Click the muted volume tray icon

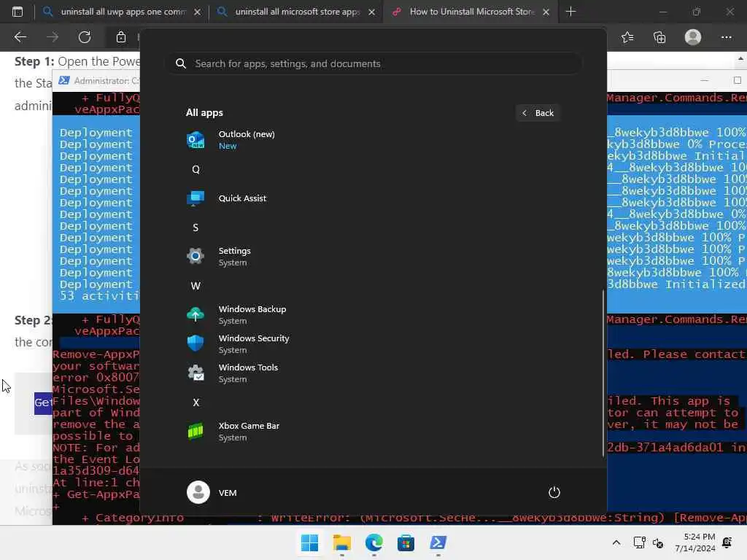click(659, 542)
